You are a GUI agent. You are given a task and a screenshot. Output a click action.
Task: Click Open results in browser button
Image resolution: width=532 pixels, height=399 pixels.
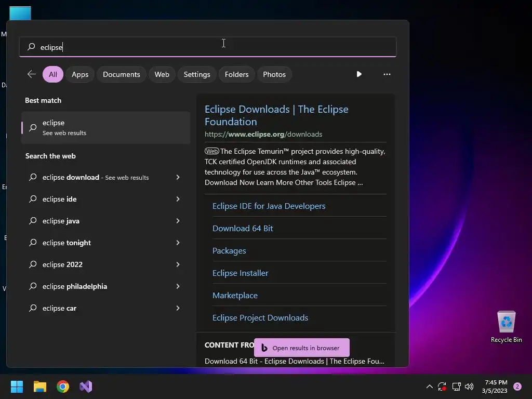302,348
